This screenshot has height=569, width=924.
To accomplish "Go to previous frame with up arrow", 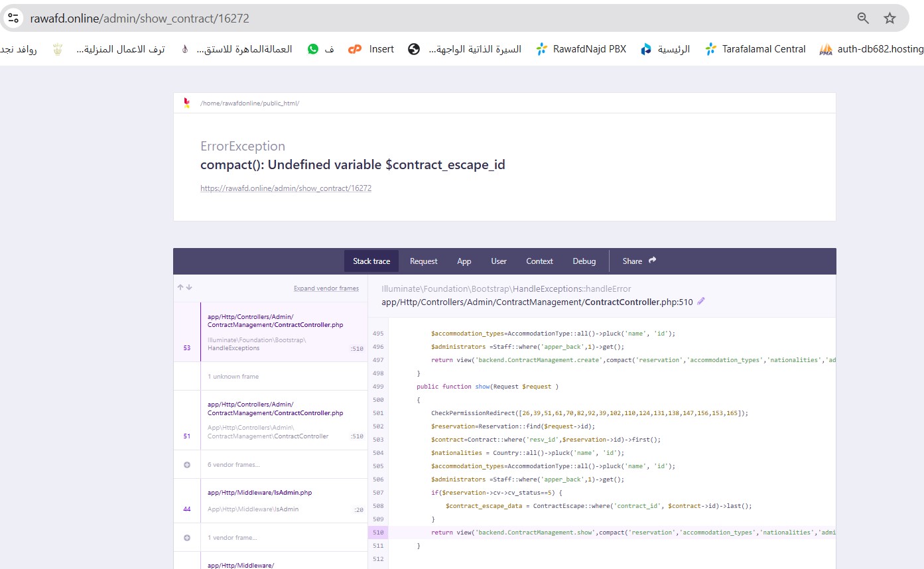I will (x=180, y=288).
